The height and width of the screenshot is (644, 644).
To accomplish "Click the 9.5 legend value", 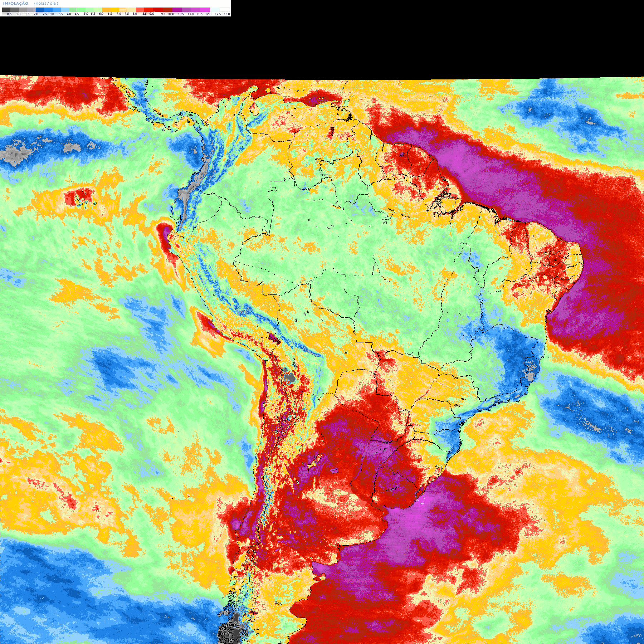I will (x=163, y=14).
